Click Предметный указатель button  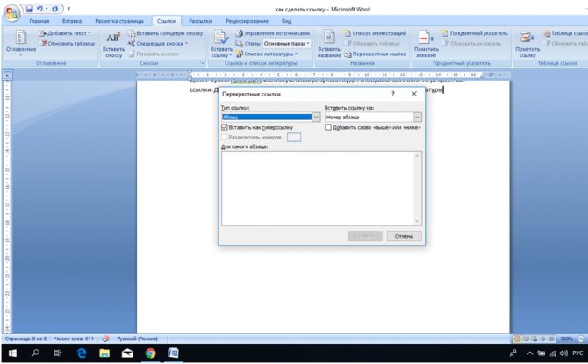(x=475, y=33)
